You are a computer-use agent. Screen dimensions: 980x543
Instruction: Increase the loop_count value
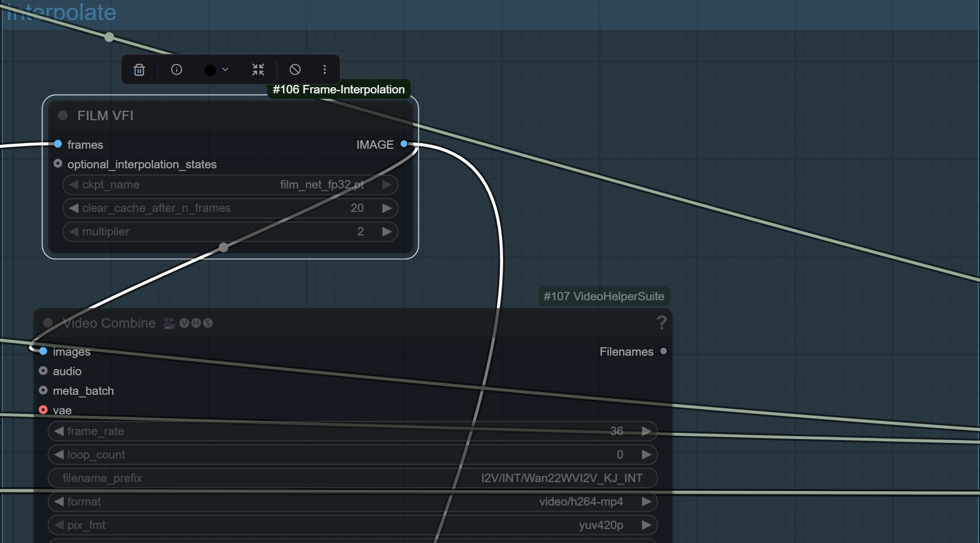pos(646,455)
